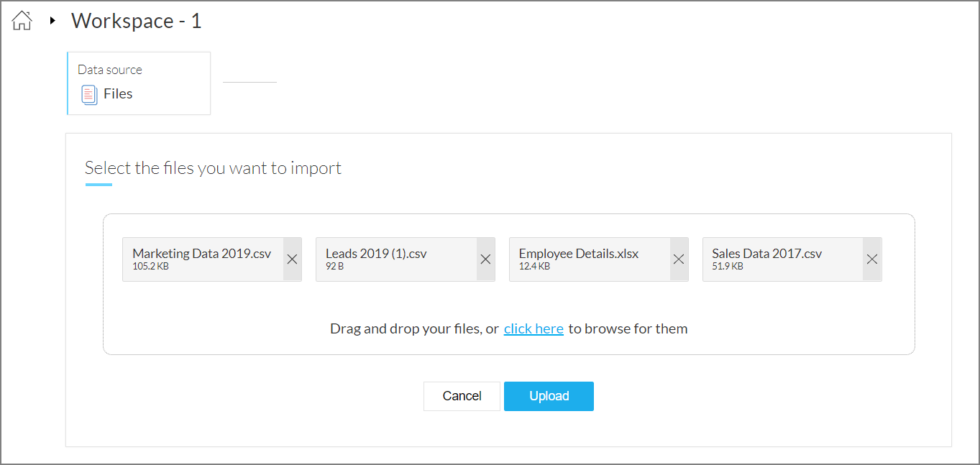This screenshot has width=980, height=465.
Task: Click the Files document icon
Action: tap(89, 94)
